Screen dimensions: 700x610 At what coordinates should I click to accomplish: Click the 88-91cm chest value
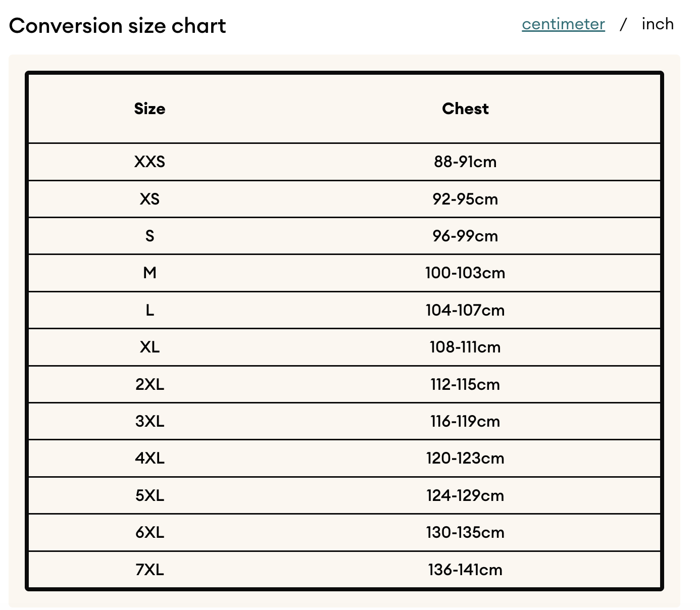[x=465, y=162]
